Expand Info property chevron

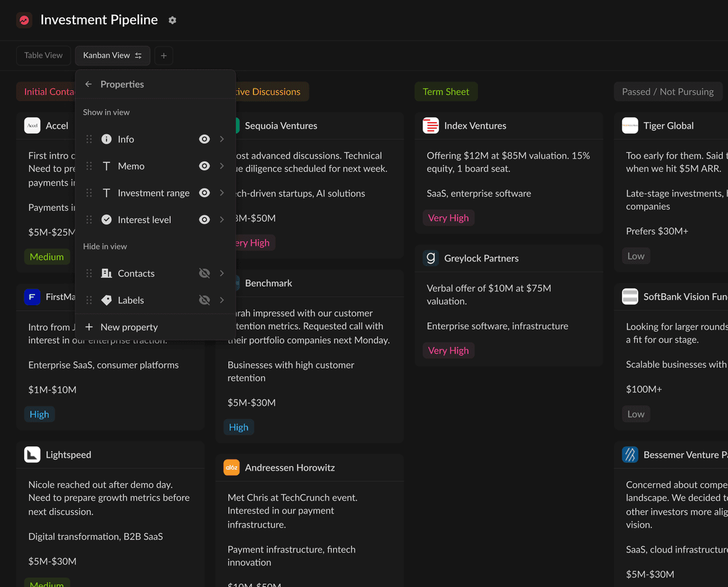coord(222,140)
